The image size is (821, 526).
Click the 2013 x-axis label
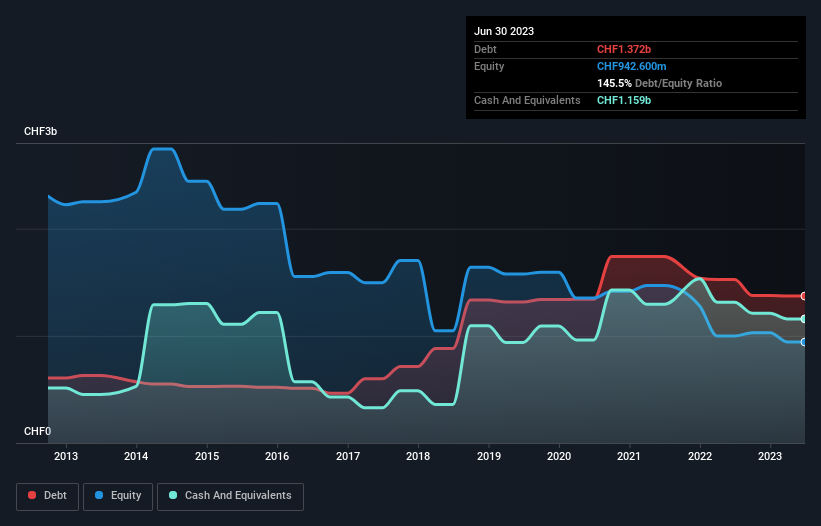tap(66, 456)
